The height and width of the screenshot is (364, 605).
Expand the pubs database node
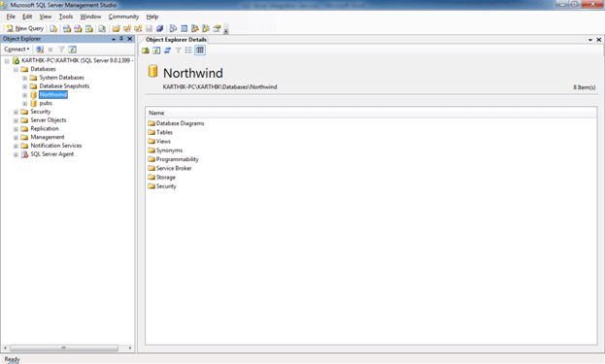[x=24, y=103]
